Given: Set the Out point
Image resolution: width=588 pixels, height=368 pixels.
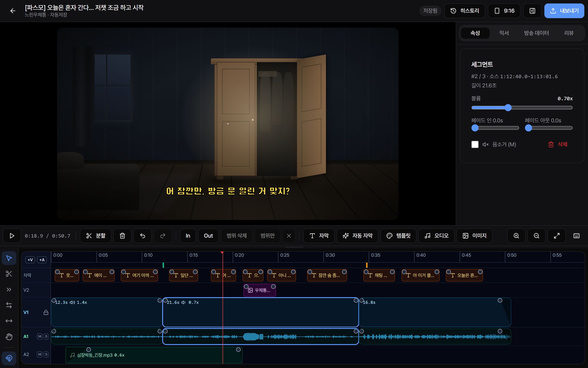Looking at the screenshot, I should 208,236.
